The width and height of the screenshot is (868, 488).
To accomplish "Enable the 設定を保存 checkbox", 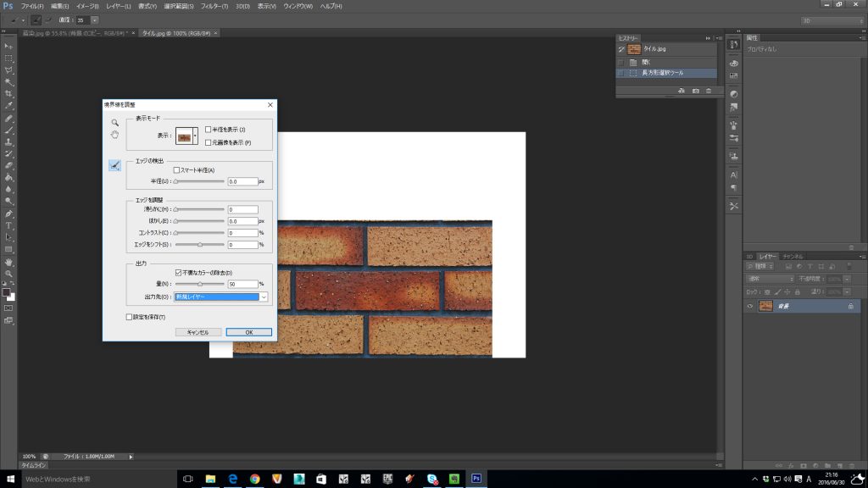I will point(128,317).
